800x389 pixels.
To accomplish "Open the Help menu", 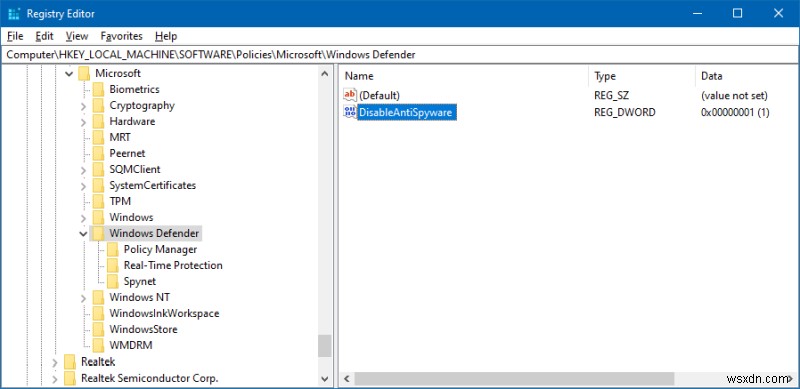I will 166,36.
